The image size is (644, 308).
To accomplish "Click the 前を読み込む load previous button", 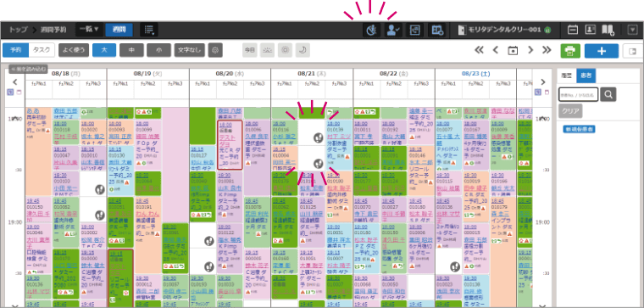I will 28,69.
